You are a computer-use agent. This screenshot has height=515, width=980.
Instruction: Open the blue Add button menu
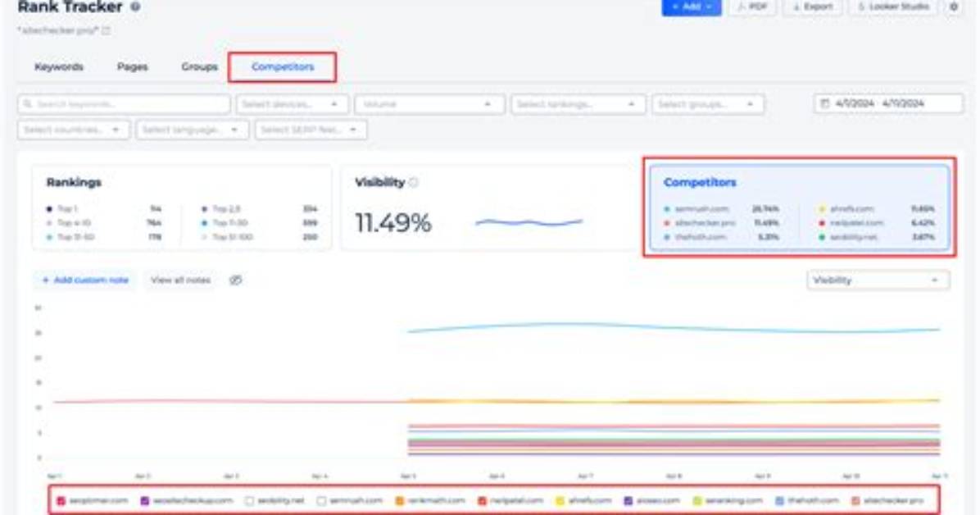[x=692, y=7]
